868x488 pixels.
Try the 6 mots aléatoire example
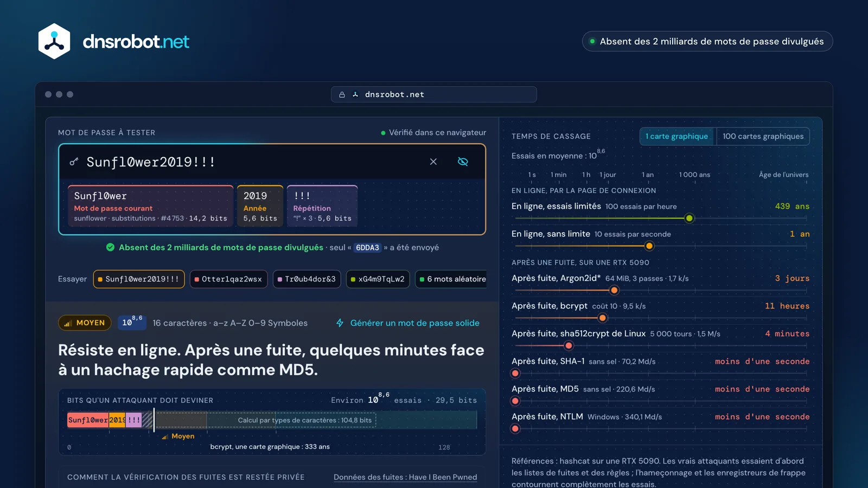click(451, 279)
